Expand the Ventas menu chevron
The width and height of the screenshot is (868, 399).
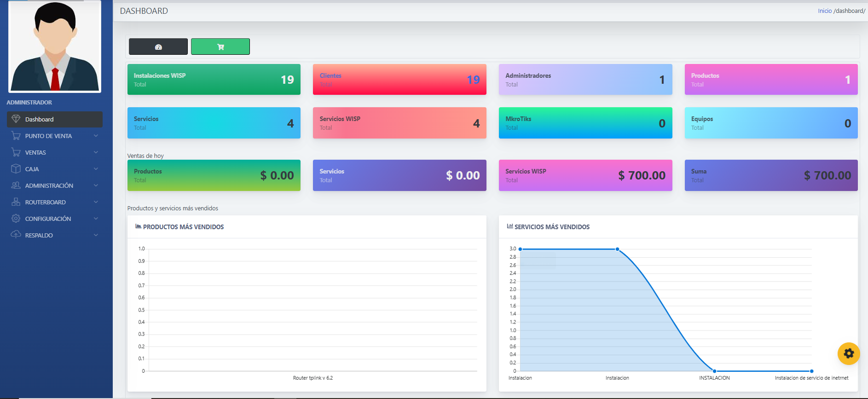[x=96, y=152]
